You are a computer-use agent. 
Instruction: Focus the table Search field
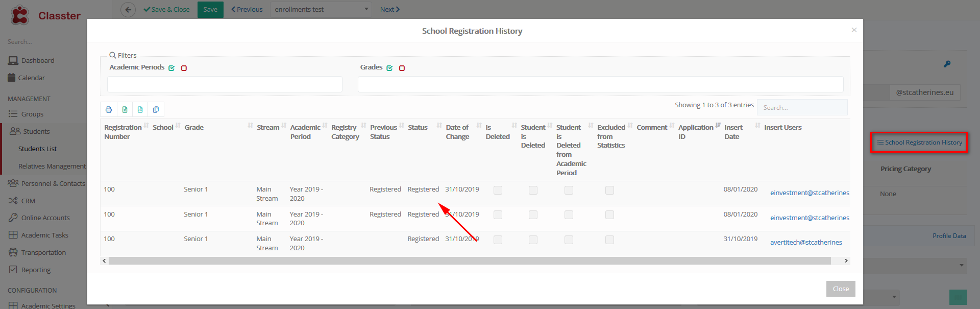click(802, 107)
